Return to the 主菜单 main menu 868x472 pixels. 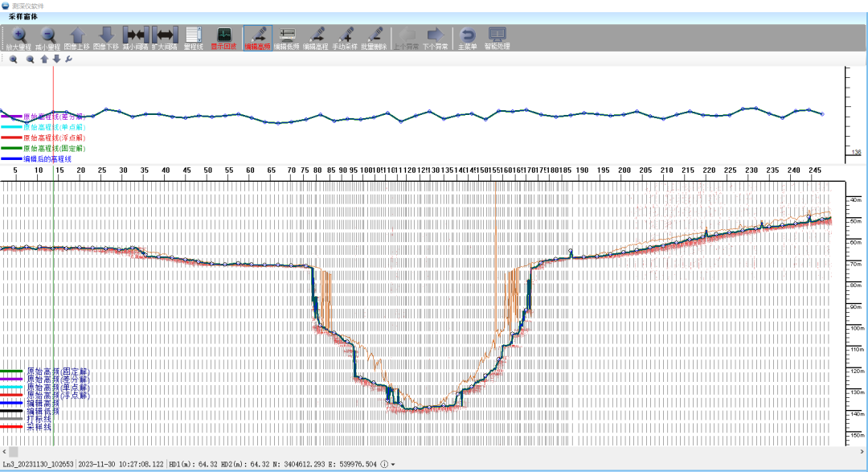click(x=468, y=39)
